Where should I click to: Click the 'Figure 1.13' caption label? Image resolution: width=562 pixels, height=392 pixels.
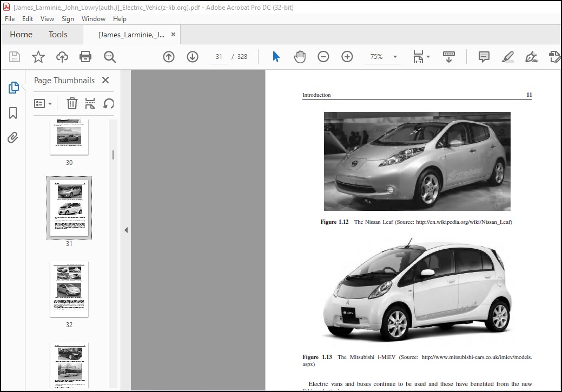click(x=317, y=357)
